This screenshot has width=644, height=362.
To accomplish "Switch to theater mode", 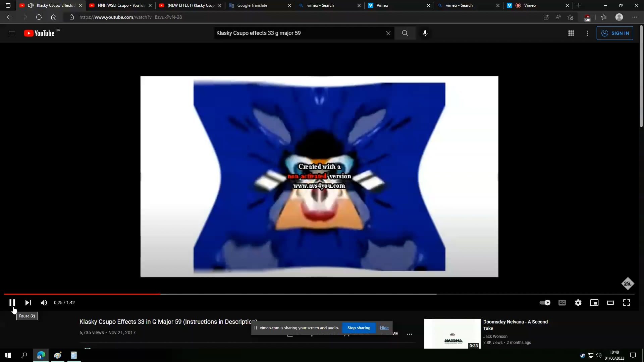I will (x=610, y=303).
